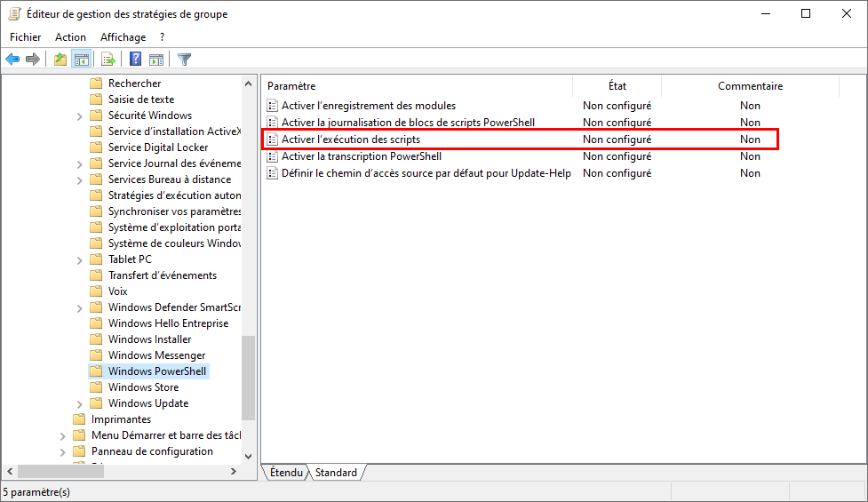Expand the Service Journal des événements node
This screenshot has height=502, width=868.
pos(79,164)
